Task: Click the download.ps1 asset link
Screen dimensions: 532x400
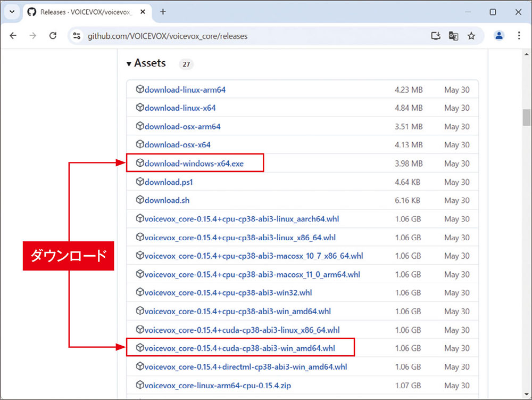Action: click(169, 182)
